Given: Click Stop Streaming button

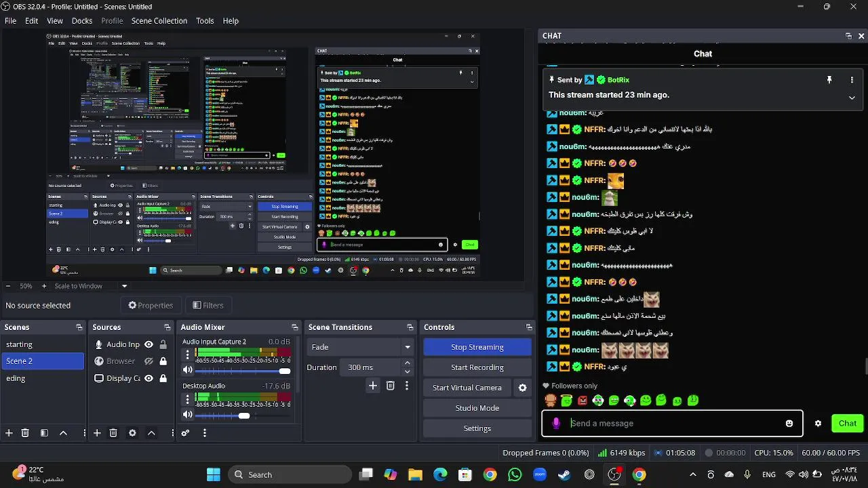Looking at the screenshot, I should coord(477,347).
